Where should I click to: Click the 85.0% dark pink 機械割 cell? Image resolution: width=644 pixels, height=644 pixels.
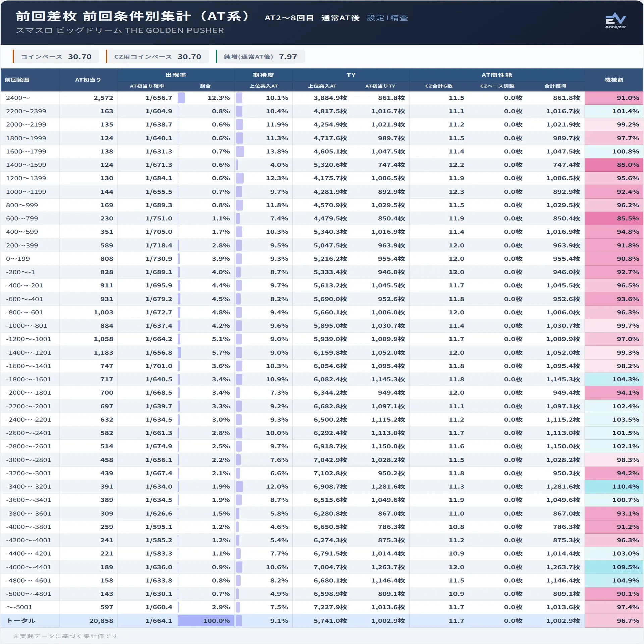coord(614,165)
